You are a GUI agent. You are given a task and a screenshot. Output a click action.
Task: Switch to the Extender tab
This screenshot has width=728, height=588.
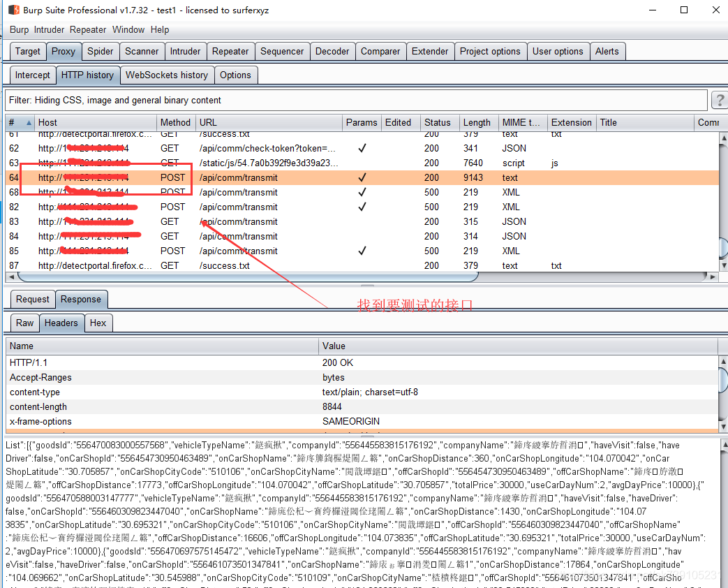tap(430, 51)
